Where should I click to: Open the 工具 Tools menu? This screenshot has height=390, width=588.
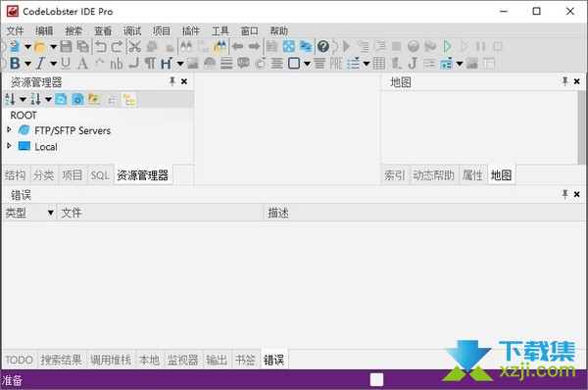[220, 31]
